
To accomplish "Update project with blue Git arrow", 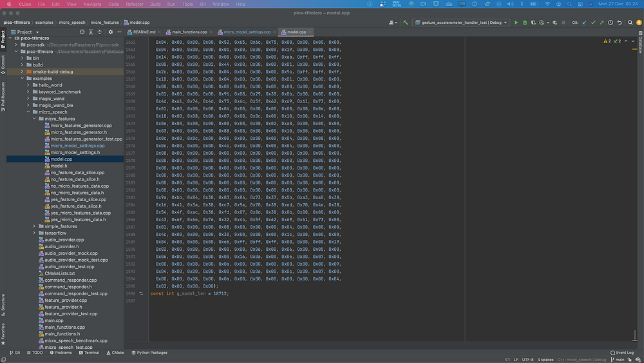I will point(585,23).
